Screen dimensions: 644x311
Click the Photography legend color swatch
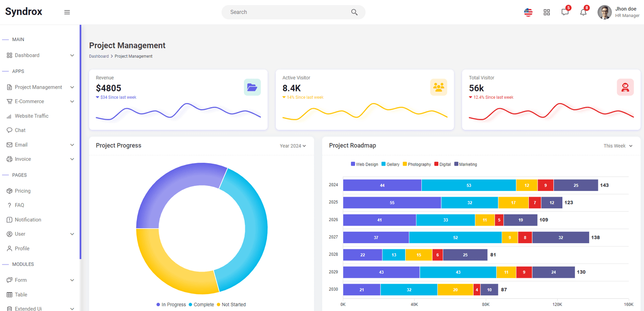[405, 164]
